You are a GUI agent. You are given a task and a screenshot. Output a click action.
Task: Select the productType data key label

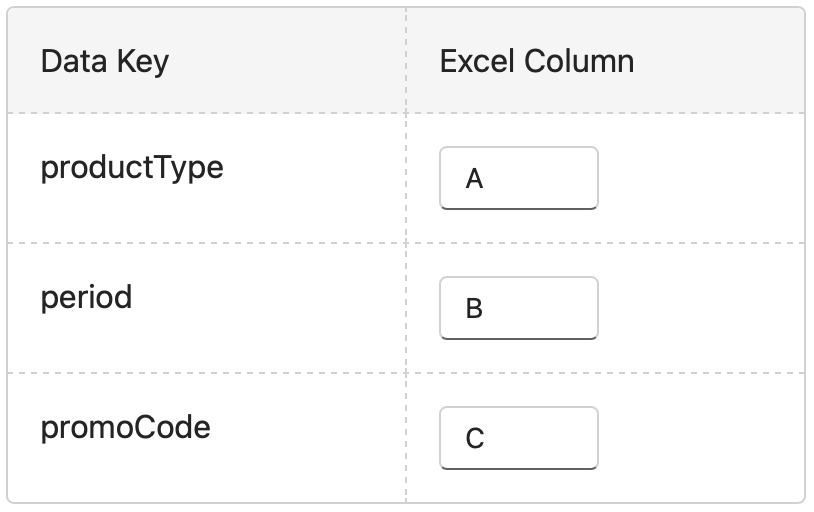click(x=132, y=167)
